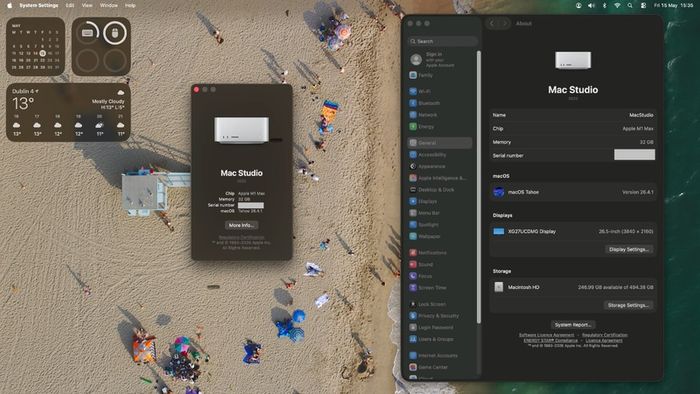Viewport: 700px width, 394px height.
Task: Open Accessibility settings in sidebar
Action: [x=440, y=155]
